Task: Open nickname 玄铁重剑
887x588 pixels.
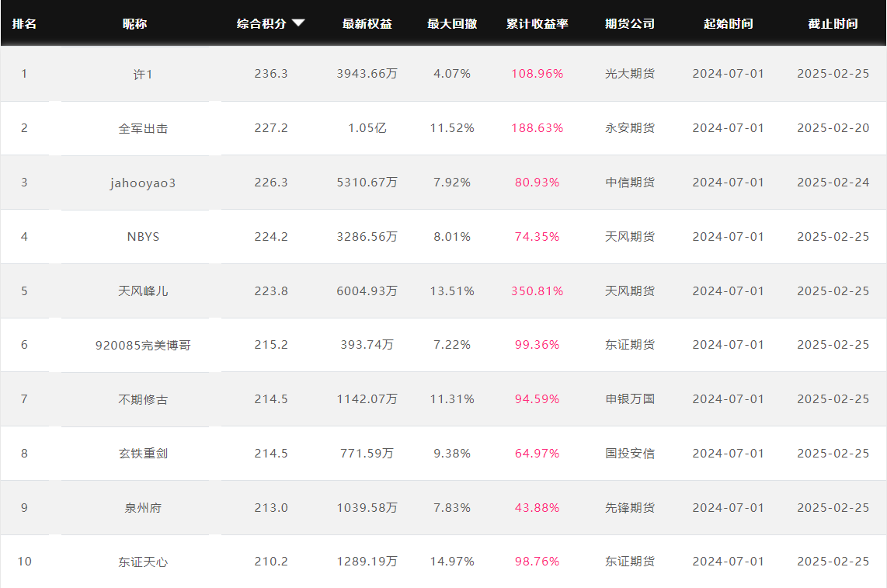Action: [x=143, y=454]
